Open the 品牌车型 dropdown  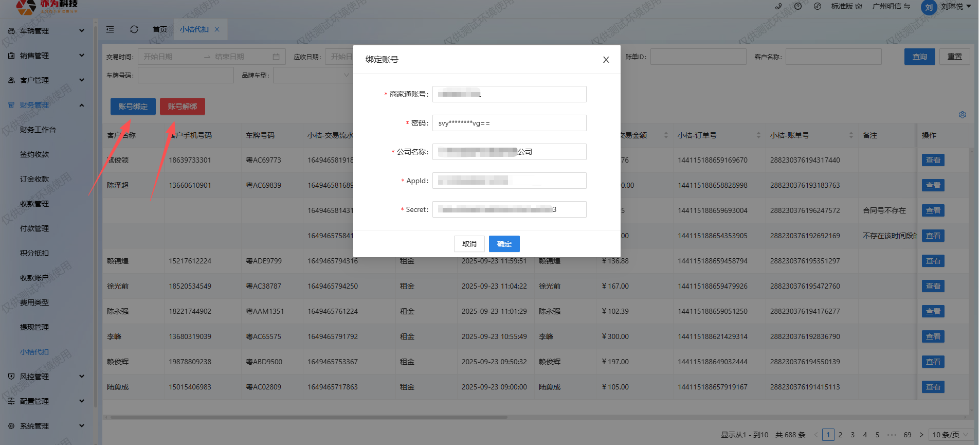[312, 75]
